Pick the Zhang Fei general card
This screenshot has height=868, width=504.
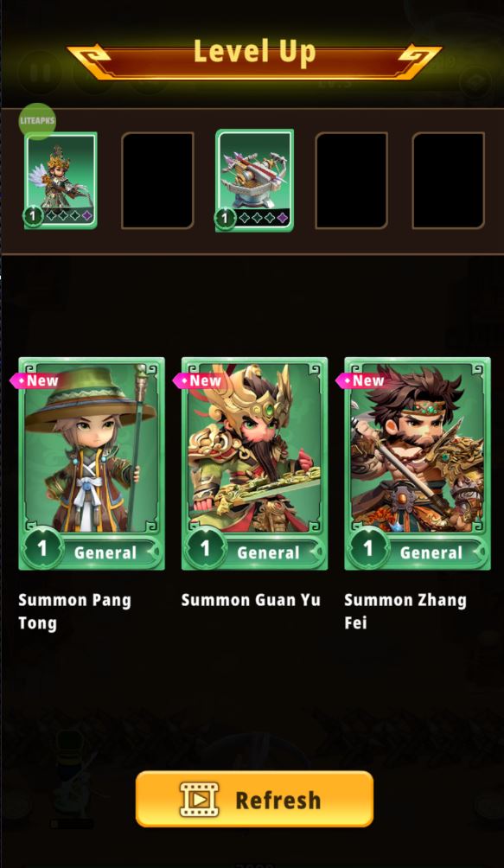point(418,463)
